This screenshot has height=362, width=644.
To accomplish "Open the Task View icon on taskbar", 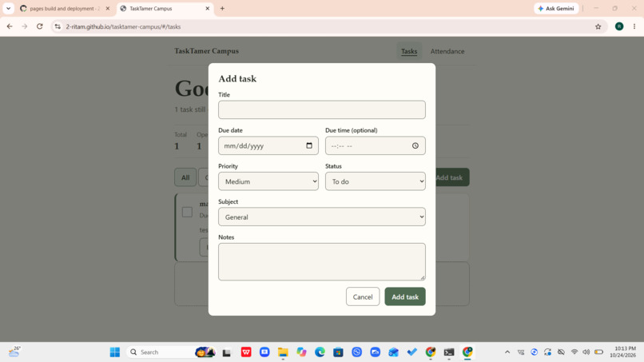I will (226, 352).
